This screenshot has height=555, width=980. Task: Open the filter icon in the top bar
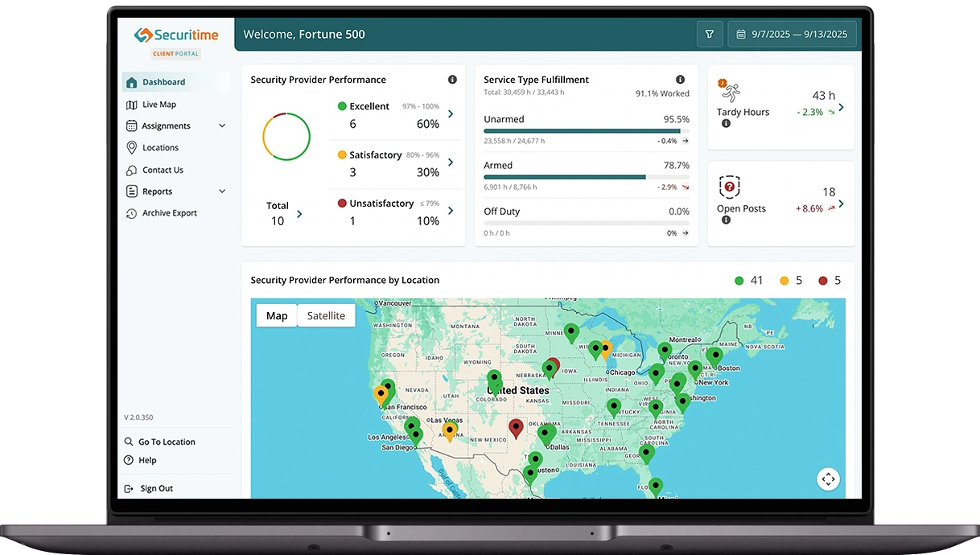(x=710, y=34)
